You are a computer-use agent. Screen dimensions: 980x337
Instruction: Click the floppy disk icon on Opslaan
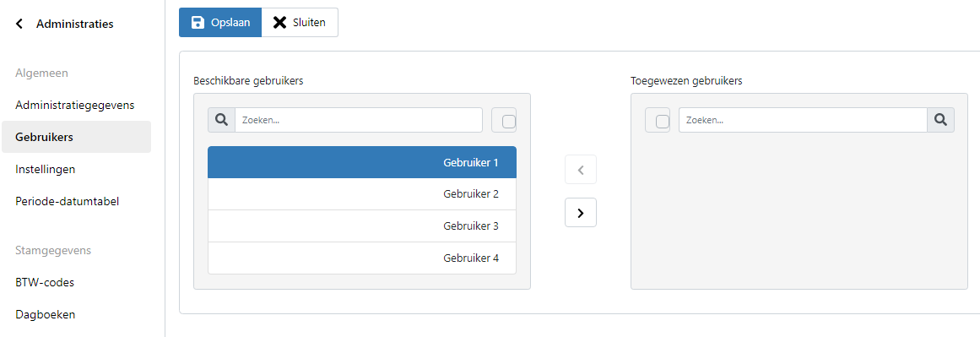198,23
